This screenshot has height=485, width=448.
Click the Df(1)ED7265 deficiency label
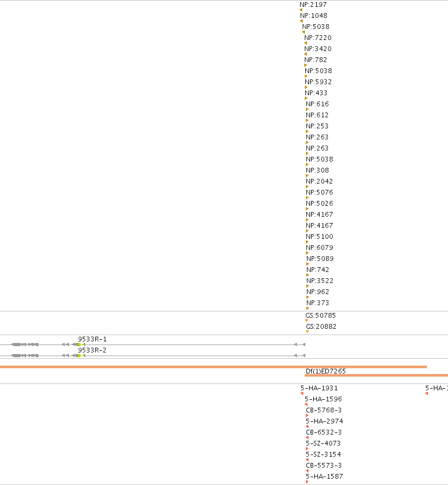(x=326, y=371)
